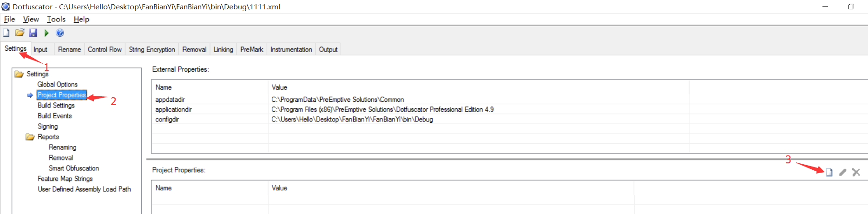Add a new project property icon

[x=829, y=172]
